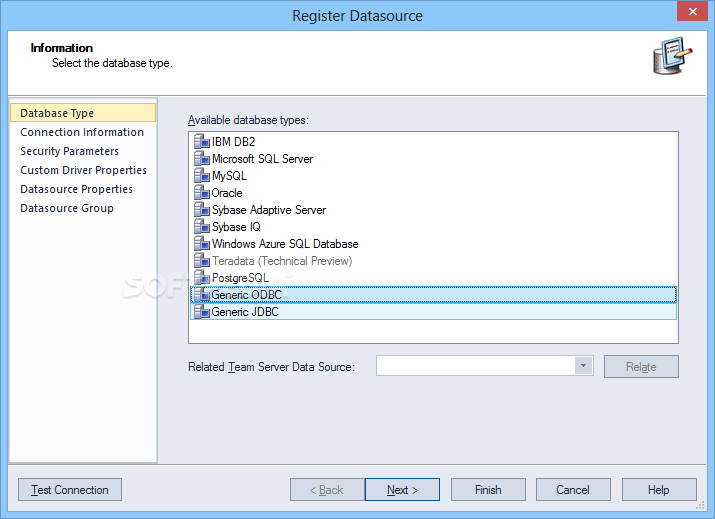This screenshot has height=519, width=715.
Task: Click the Oracle database icon
Action: pyautogui.click(x=202, y=192)
